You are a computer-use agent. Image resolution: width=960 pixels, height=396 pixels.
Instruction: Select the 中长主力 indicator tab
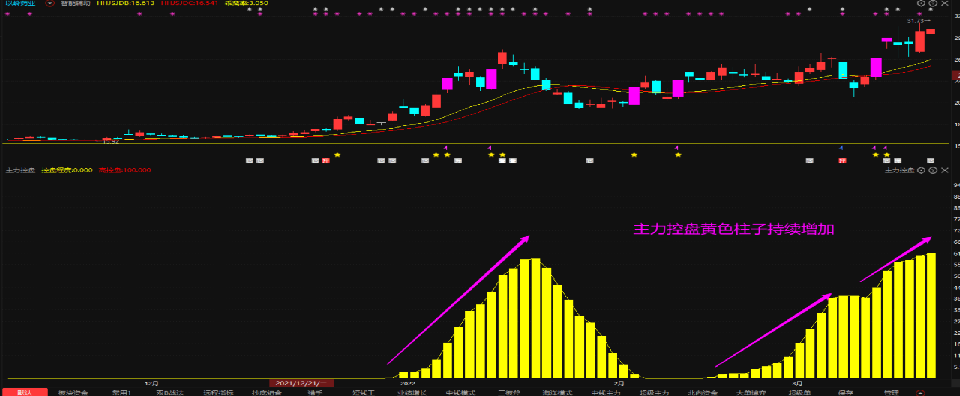point(606,392)
